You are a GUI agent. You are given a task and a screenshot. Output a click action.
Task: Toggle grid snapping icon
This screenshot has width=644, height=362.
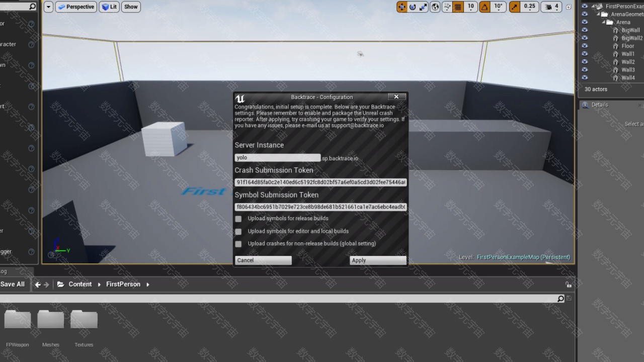[458, 7]
